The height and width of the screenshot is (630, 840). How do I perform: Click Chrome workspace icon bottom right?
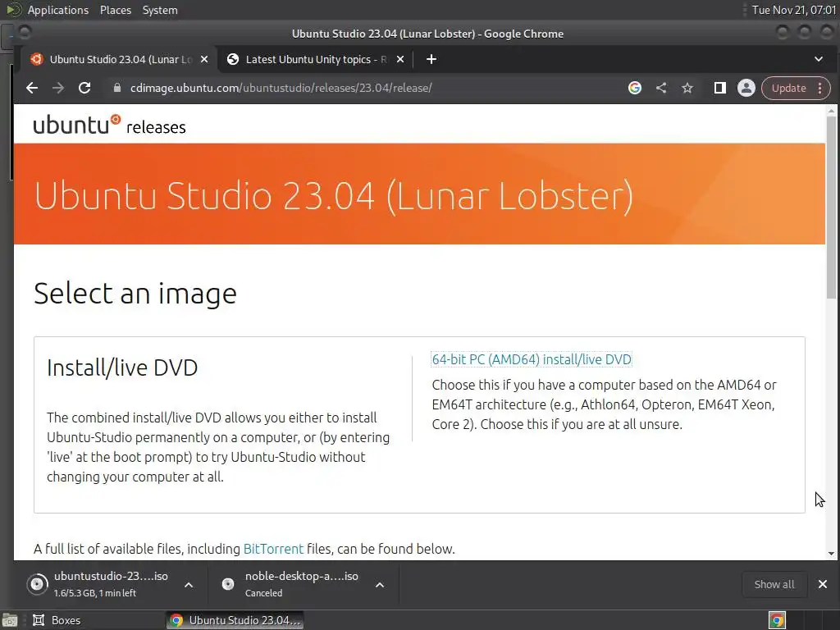(777, 620)
